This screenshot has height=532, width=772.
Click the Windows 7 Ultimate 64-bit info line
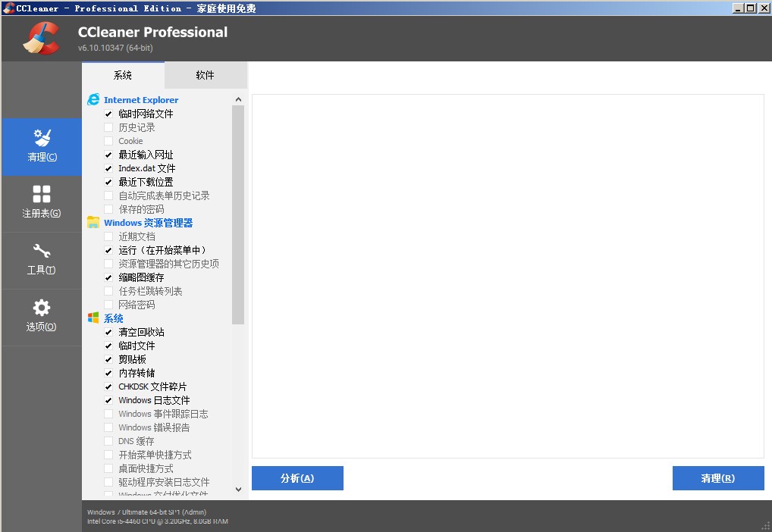tap(146, 512)
